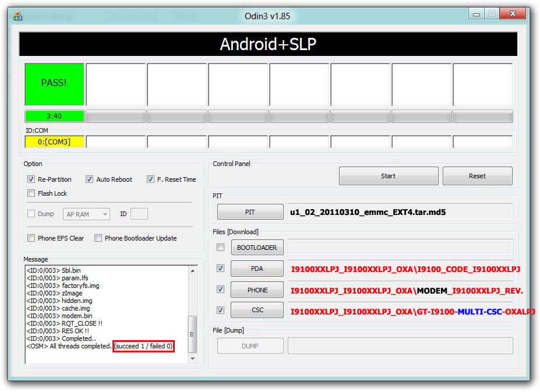The image size is (540, 392).
Task: Click the green 3:40 progress bar
Action: click(x=54, y=116)
